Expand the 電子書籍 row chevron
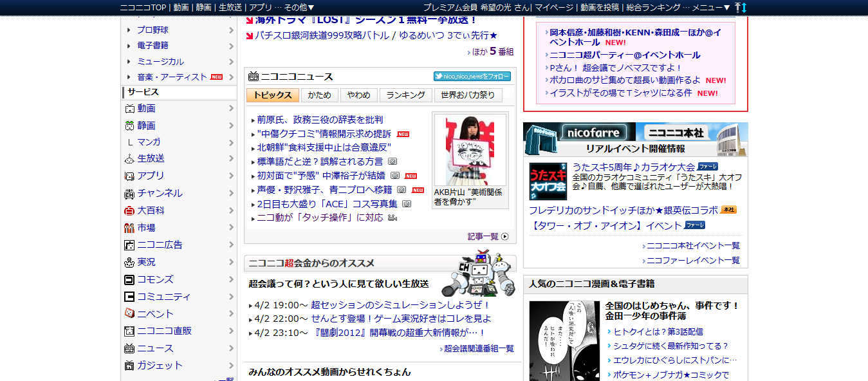868x381 pixels. 231,46
